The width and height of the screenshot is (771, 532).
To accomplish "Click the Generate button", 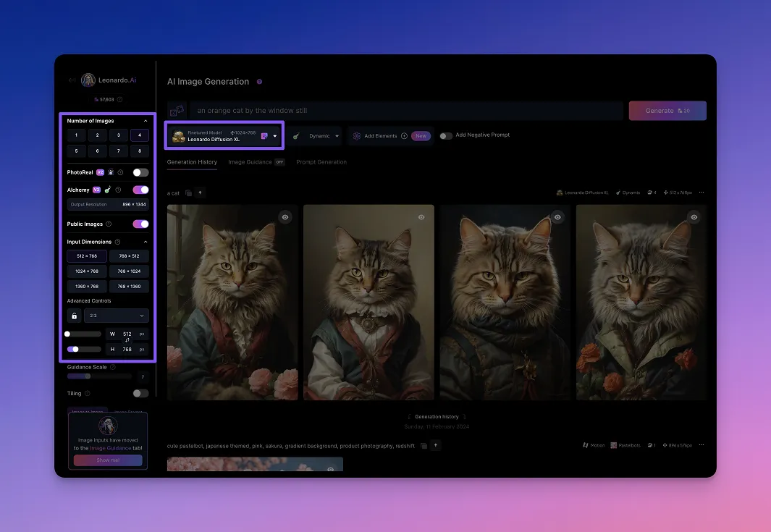I will click(667, 111).
